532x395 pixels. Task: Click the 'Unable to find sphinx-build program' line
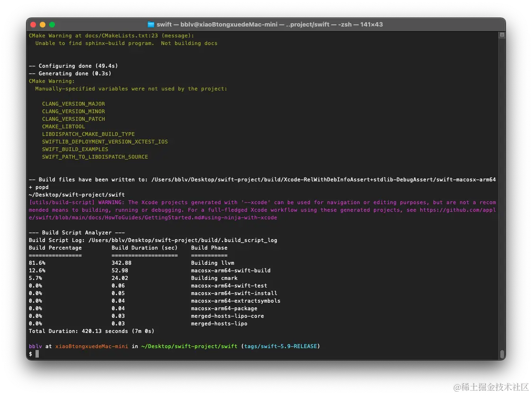click(x=126, y=43)
